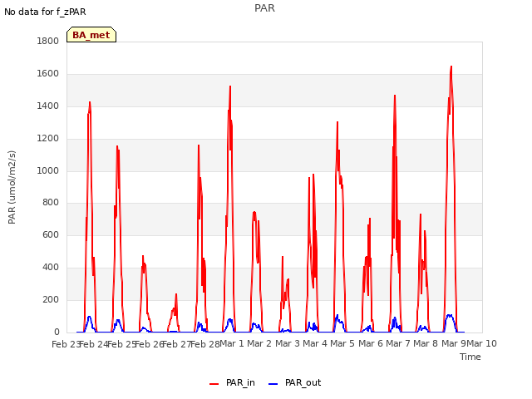Click the 1400 y-axis tick label
This screenshot has width=532, height=399.
(48, 106)
